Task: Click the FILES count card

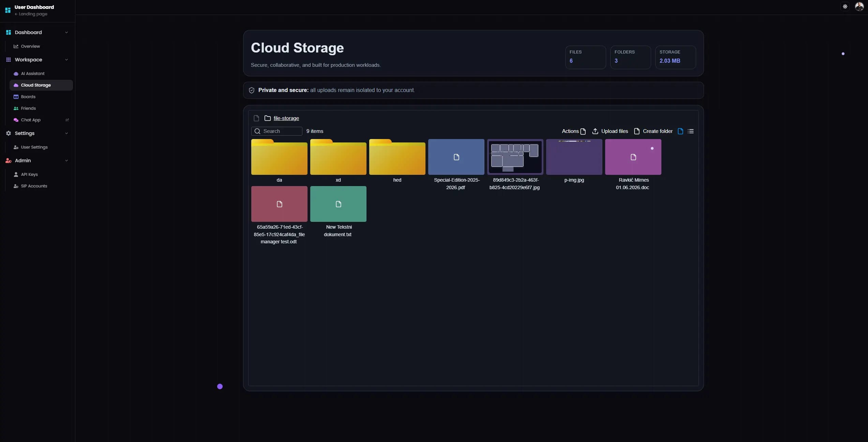Action: coord(585,57)
